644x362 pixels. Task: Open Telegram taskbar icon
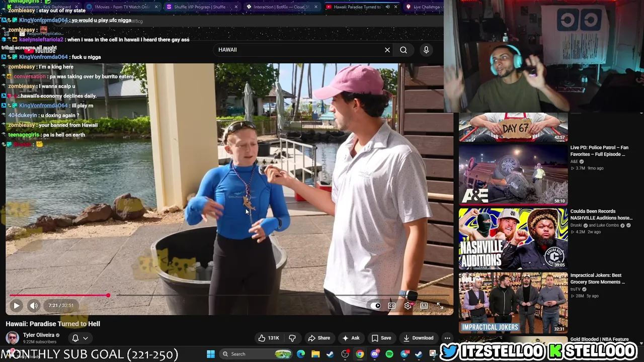[404, 354]
